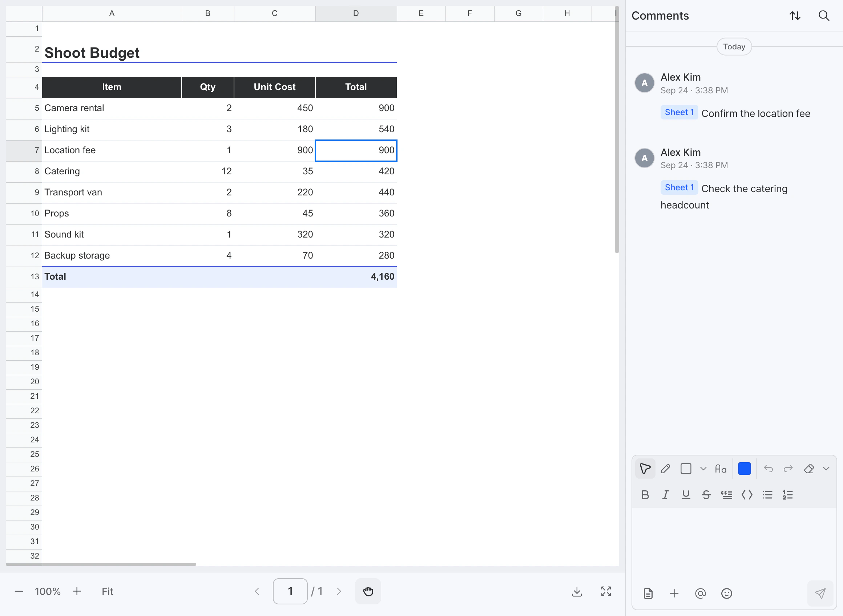843x616 pixels.
Task: Open the blue annotation color swatch
Action: coord(744,469)
